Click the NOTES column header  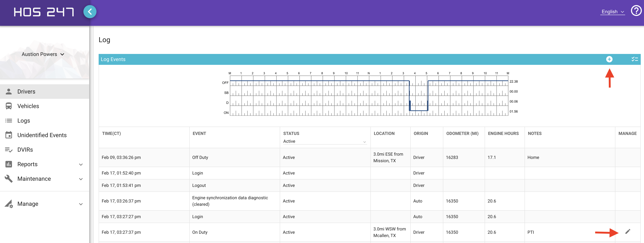[x=534, y=133]
